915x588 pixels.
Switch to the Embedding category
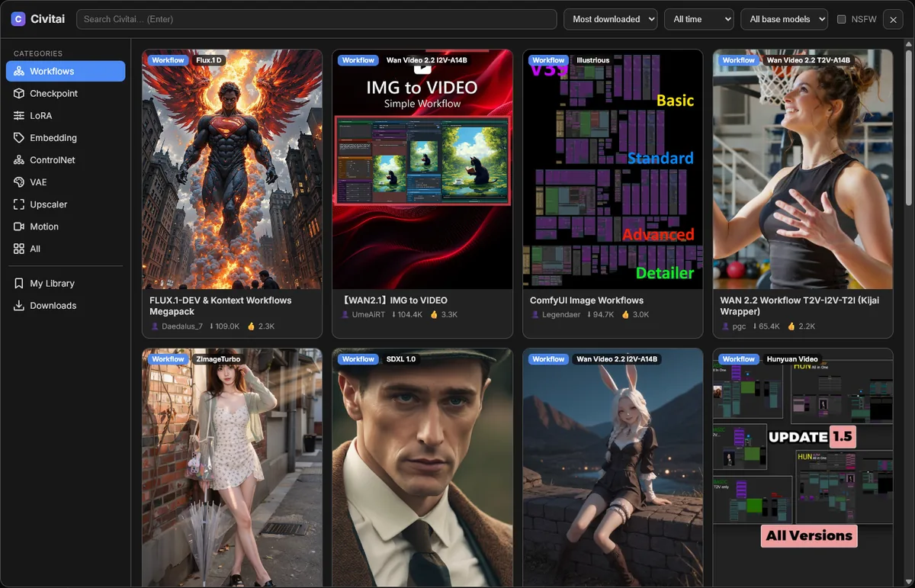pos(66,137)
